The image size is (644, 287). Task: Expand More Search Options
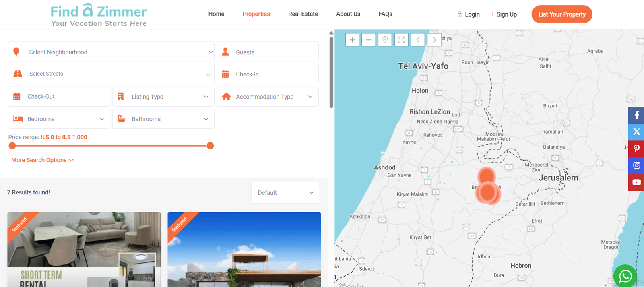[x=42, y=160]
